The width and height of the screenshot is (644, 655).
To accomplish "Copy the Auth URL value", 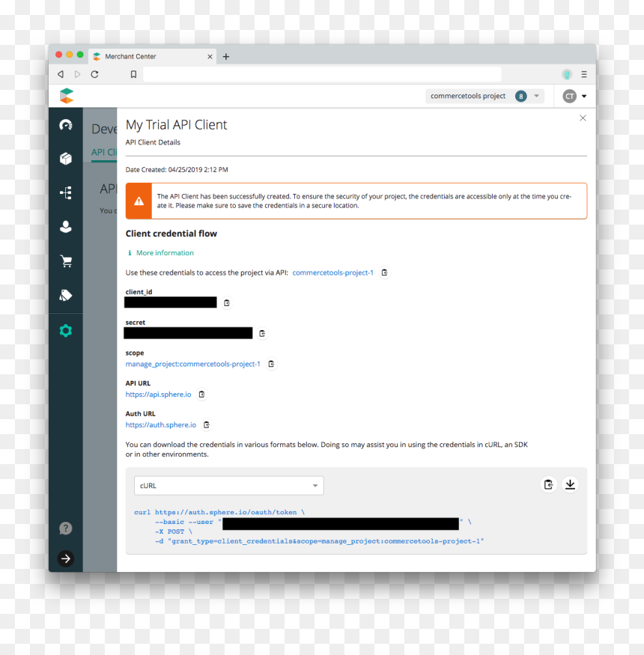I will [207, 425].
